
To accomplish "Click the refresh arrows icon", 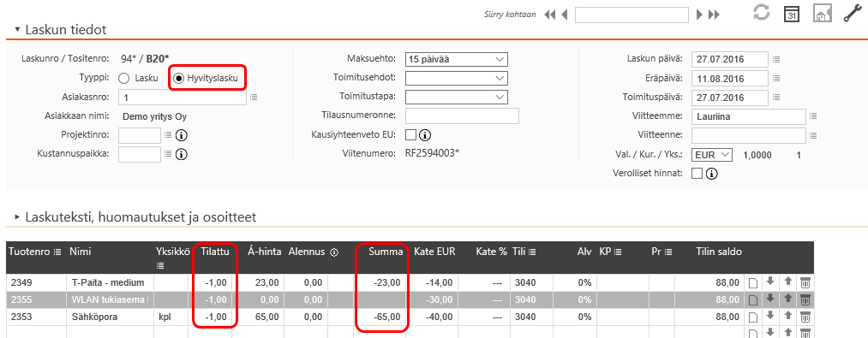I will [x=763, y=14].
